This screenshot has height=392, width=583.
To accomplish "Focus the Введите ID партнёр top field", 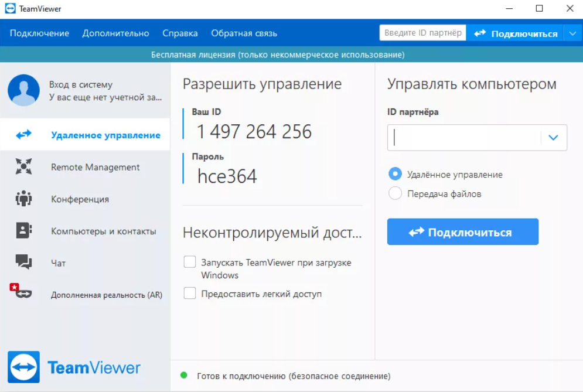I will pyautogui.click(x=423, y=33).
